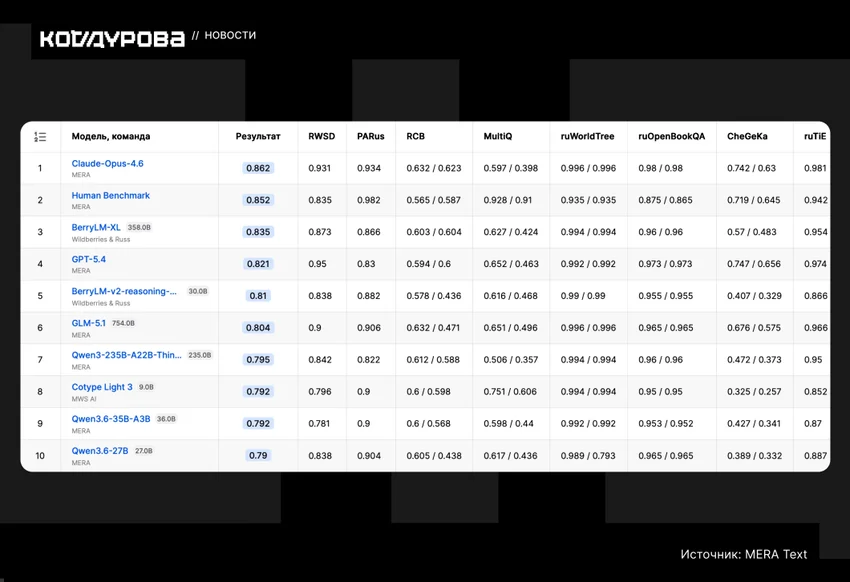This screenshot has height=582, width=850.
Task: Select the 0.835 result score badge
Action: (x=258, y=232)
